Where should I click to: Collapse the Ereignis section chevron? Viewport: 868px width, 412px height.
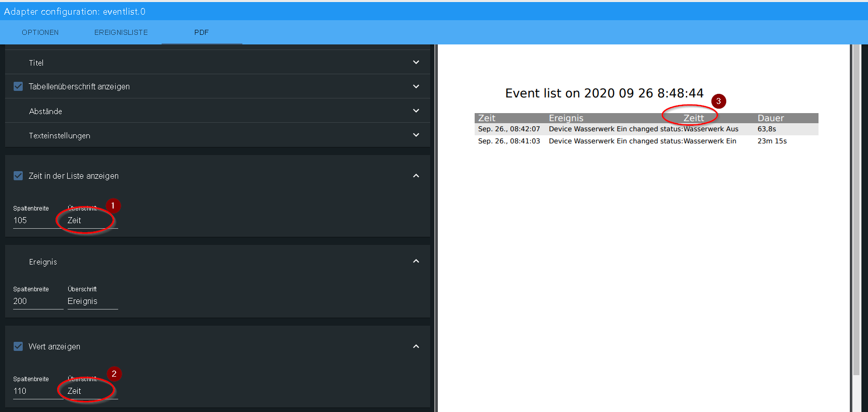point(416,261)
